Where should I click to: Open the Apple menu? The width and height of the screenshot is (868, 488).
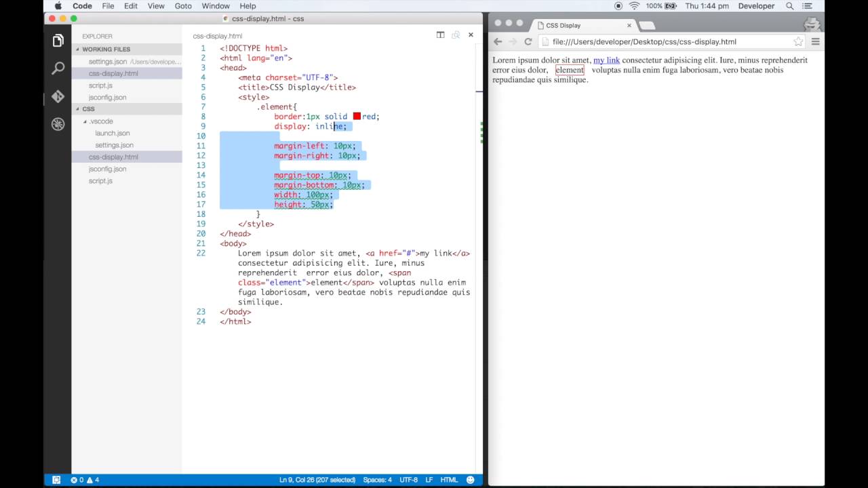(x=58, y=6)
